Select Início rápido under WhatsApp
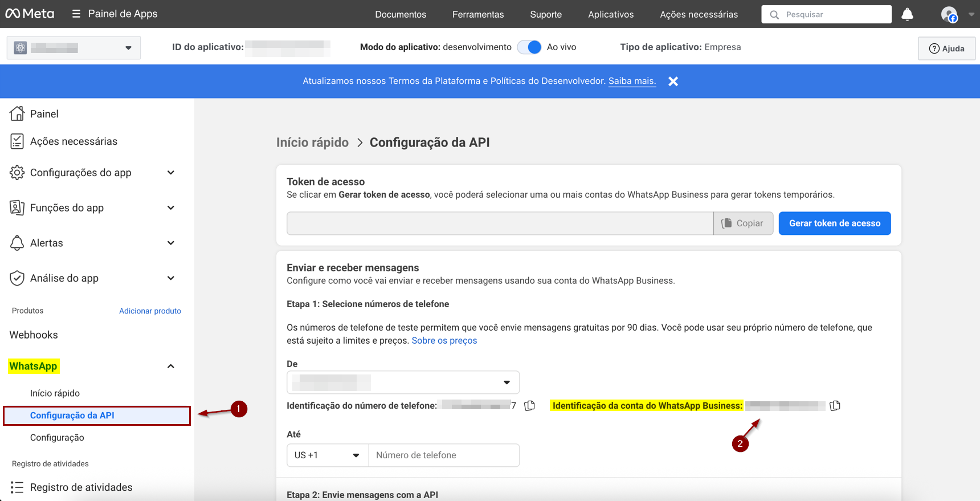Image resolution: width=980 pixels, height=501 pixels. click(x=55, y=393)
